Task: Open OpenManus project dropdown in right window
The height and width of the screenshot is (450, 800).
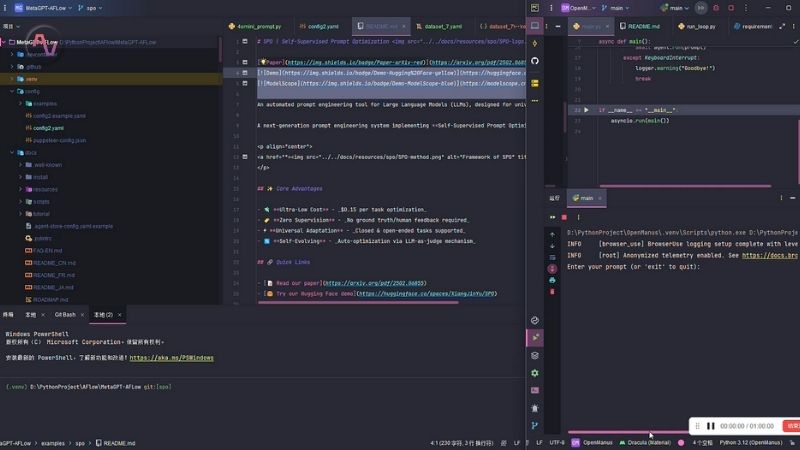Action: 579,8
